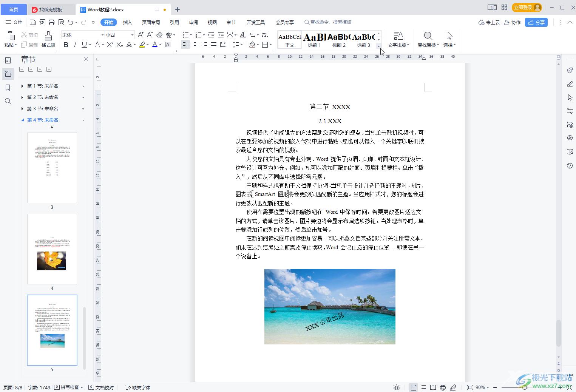Click the yellow highlight color swatch
The height and width of the screenshot is (392, 576).
(x=142, y=45)
